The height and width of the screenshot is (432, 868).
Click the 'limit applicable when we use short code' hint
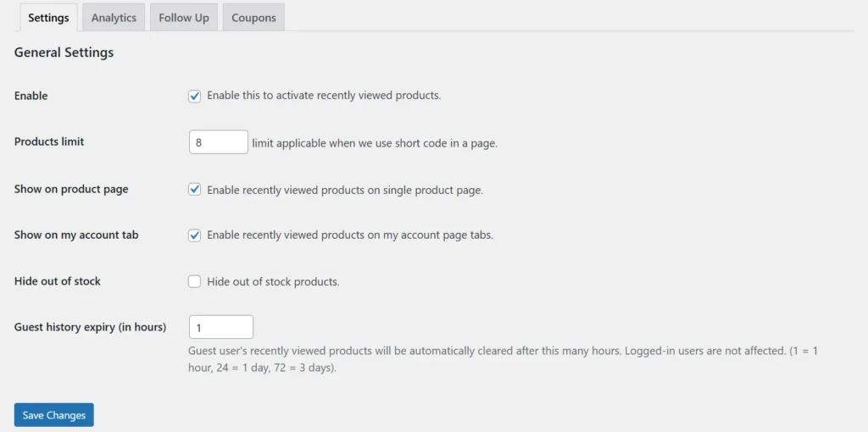[x=375, y=143]
